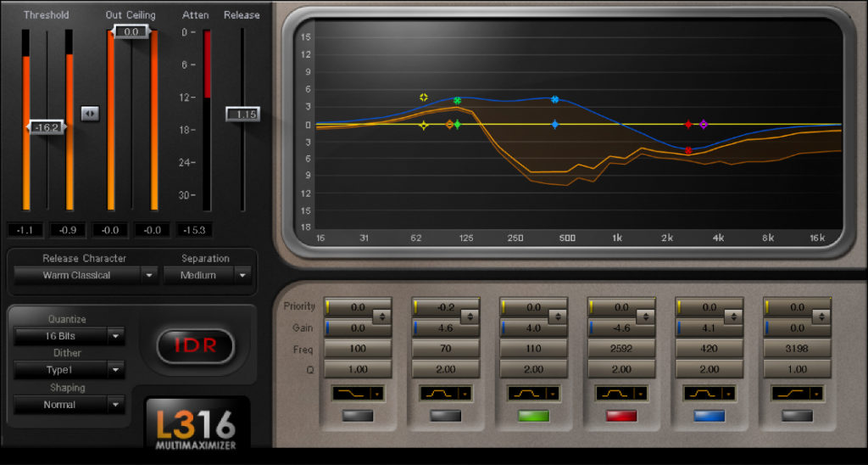This screenshot has height=465, width=868.
Task: Click the green star marker on the blue curve
Action: point(457,100)
